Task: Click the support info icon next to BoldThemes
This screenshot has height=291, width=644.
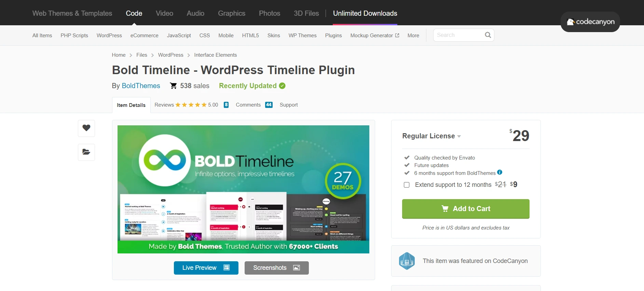Action: (499, 172)
